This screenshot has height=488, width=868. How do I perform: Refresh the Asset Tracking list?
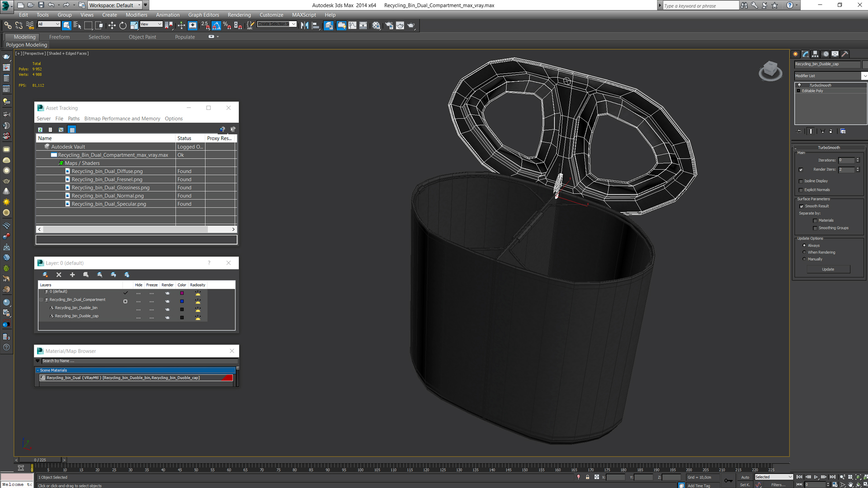[x=40, y=130]
